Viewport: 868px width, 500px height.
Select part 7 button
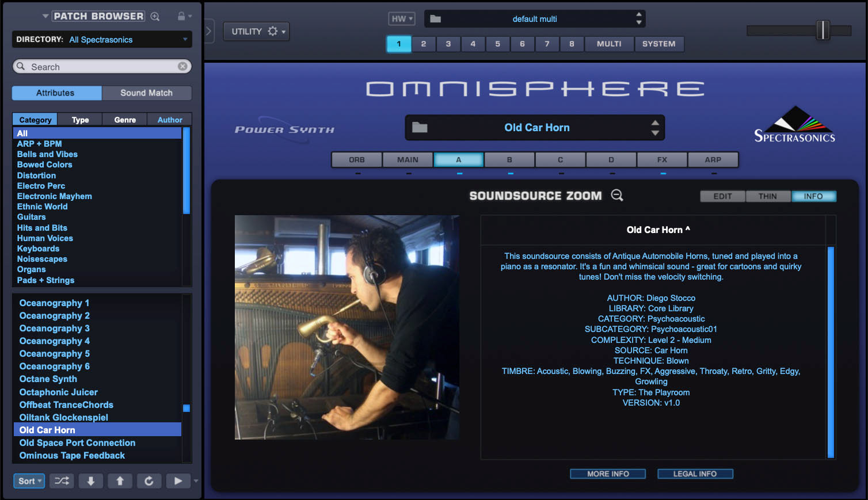click(x=547, y=44)
